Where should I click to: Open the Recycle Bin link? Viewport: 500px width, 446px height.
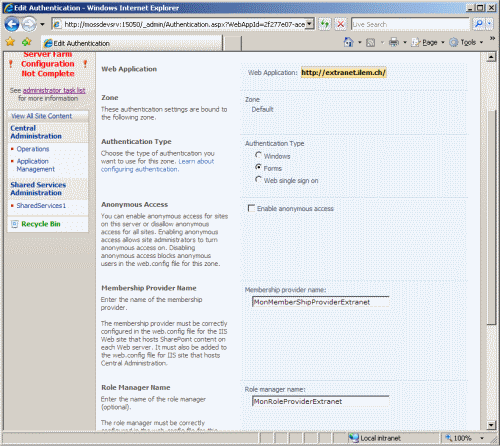pyautogui.click(x=41, y=224)
